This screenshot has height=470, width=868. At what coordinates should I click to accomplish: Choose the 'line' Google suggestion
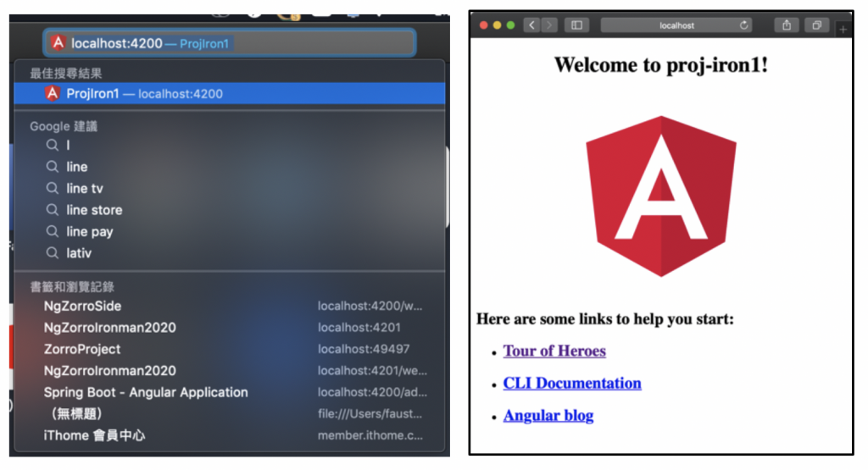(229, 167)
